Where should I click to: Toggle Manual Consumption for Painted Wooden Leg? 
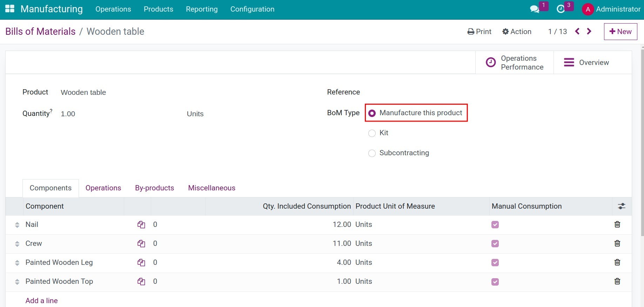(495, 263)
